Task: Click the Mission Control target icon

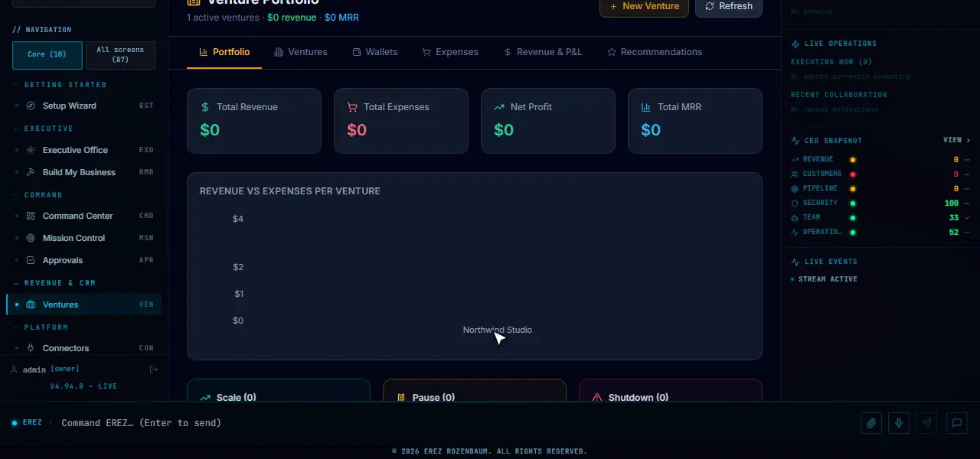Action: 31,238
